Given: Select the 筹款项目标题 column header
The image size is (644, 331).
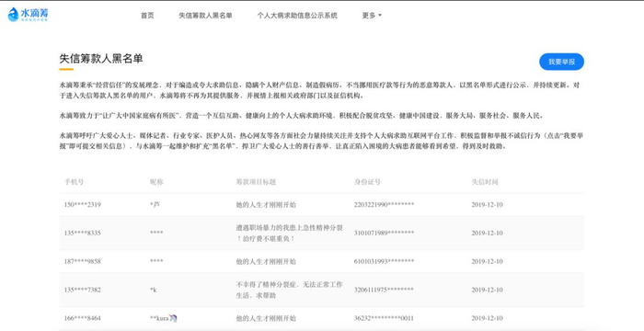Looking at the screenshot, I should pyautogui.click(x=256, y=182).
